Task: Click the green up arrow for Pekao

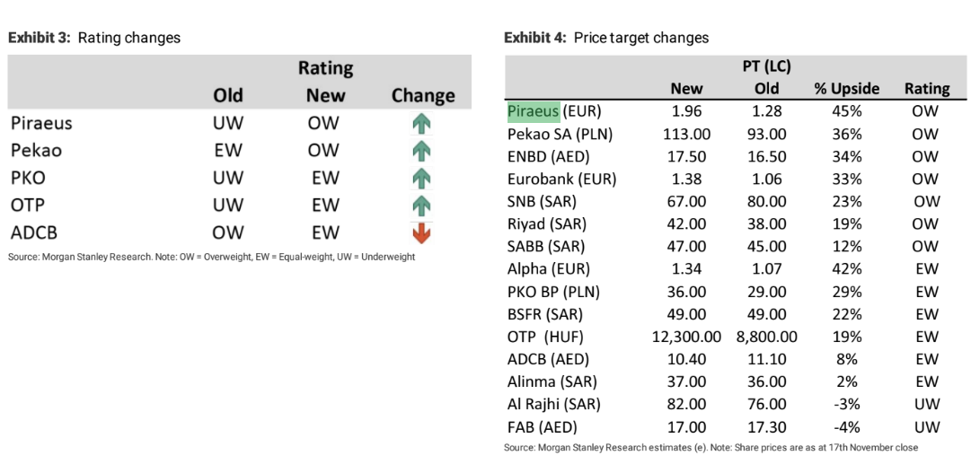Action: (422, 152)
